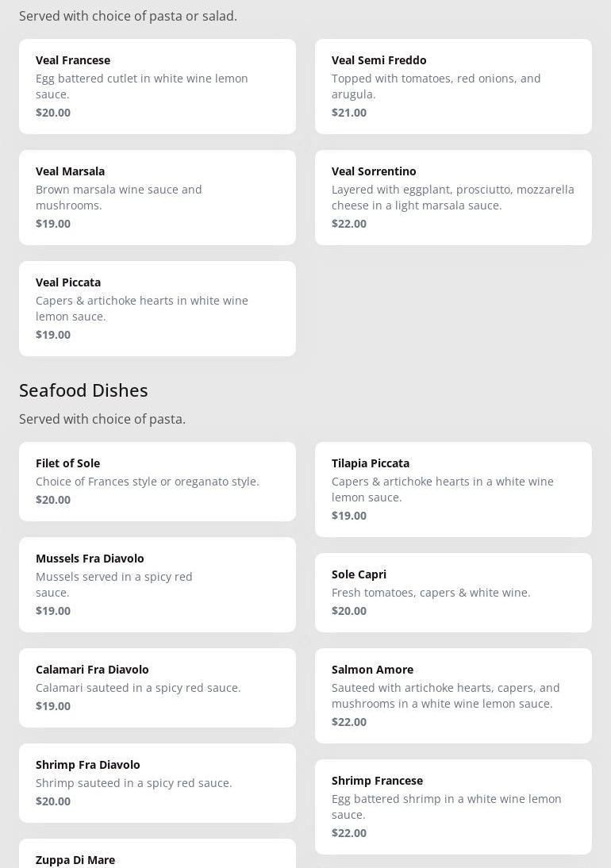This screenshot has height=868, width=611.
Task: Click the $21.00 price under Veal Semi Freddo
Action: click(x=349, y=113)
